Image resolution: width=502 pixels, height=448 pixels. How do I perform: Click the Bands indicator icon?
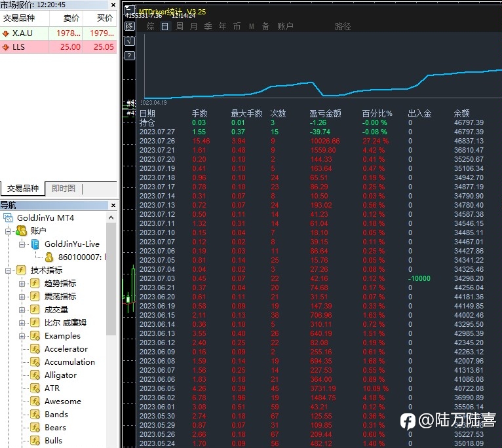pos(35,415)
